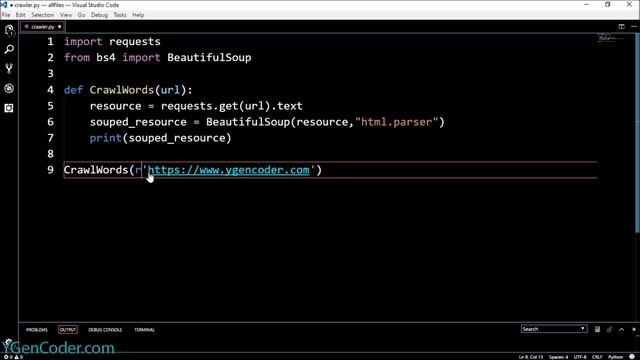Open the Manage gear icon

click(9, 342)
